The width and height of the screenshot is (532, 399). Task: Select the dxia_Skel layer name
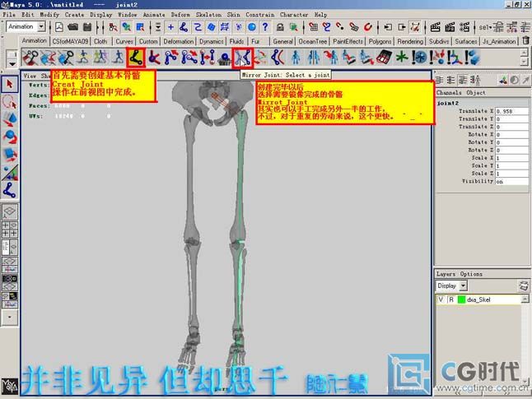478,299
